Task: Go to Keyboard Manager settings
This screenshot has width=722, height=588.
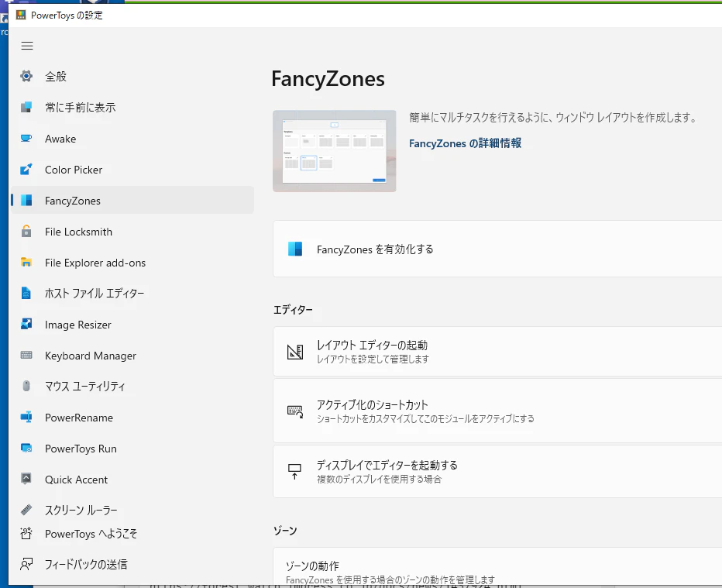Action: 132,355
